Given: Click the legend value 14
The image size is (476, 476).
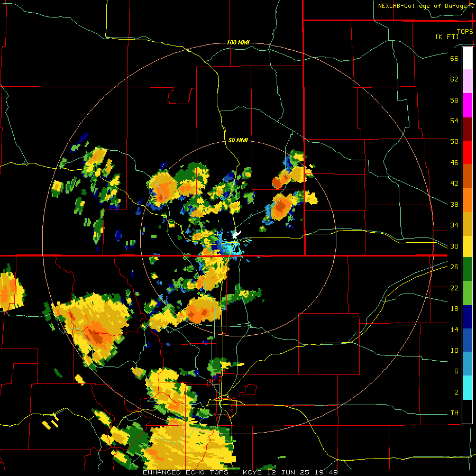Looking at the screenshot, I should point(454,329).
